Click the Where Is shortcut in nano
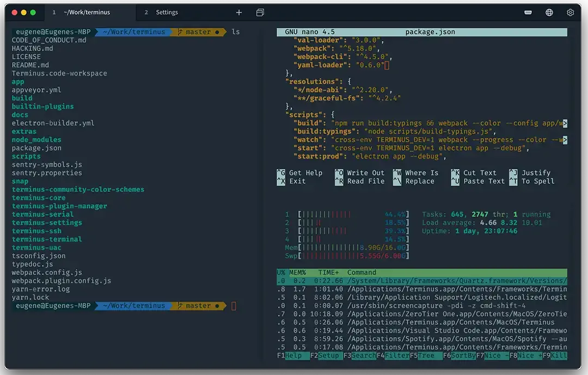 415,173
